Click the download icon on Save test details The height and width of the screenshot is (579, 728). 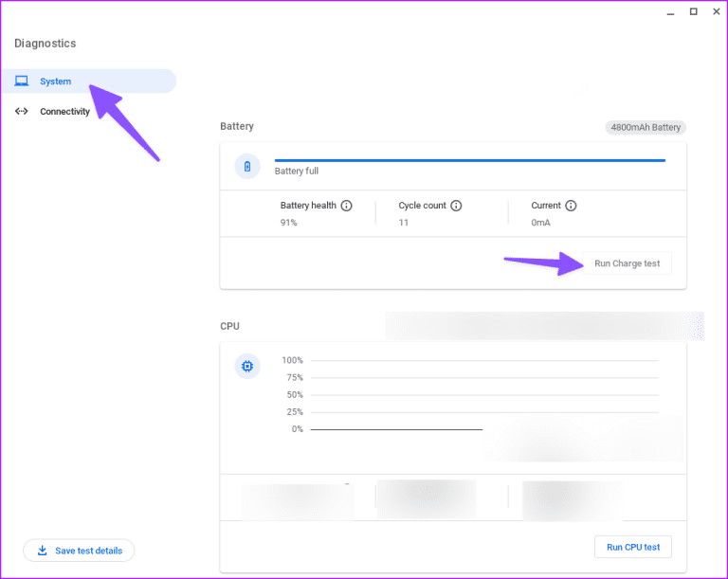42,551
